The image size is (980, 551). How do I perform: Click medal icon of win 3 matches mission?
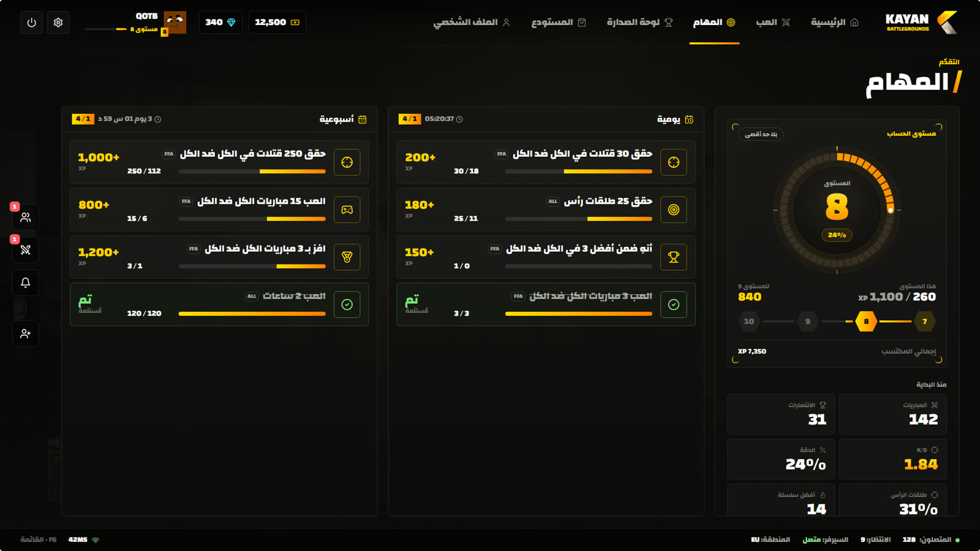coord(347,257)
